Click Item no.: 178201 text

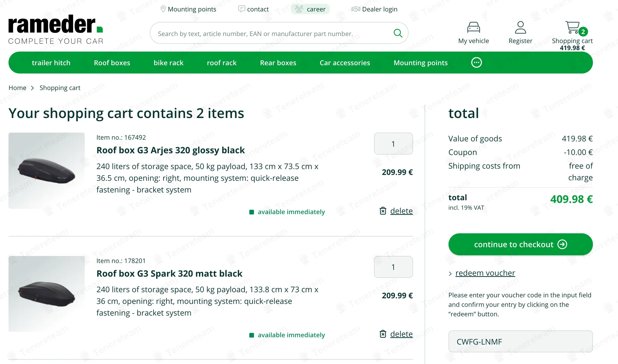point(121,261)
